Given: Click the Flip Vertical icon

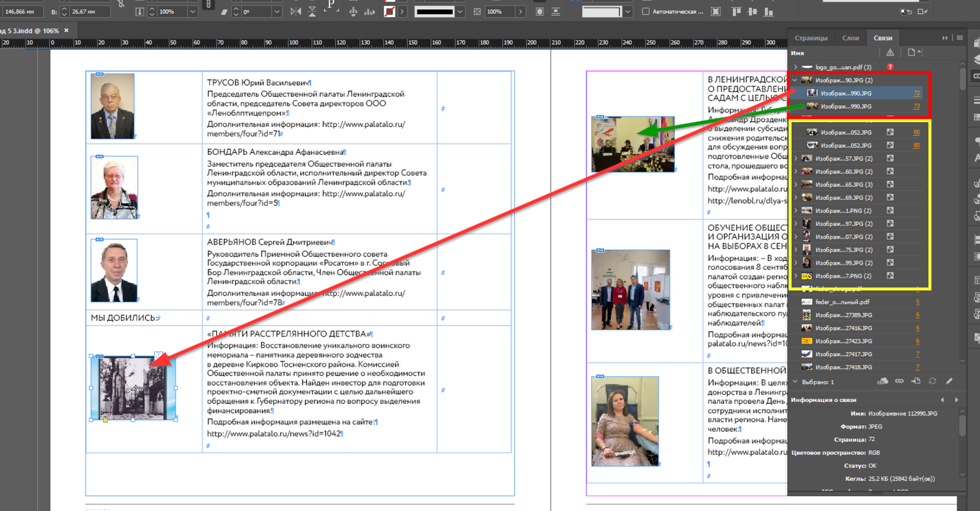Looking at the screenshot, I should pyautogui.click(x=313, y=12).
